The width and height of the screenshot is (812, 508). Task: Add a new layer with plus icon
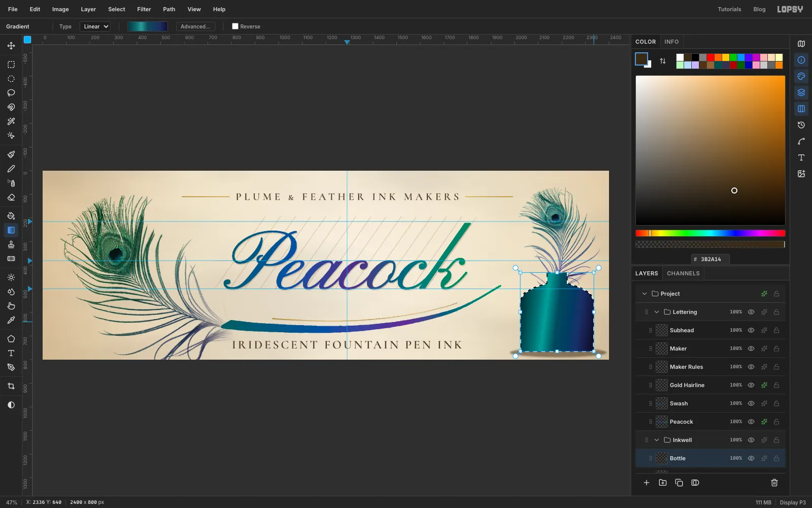[x=647, y=483]
